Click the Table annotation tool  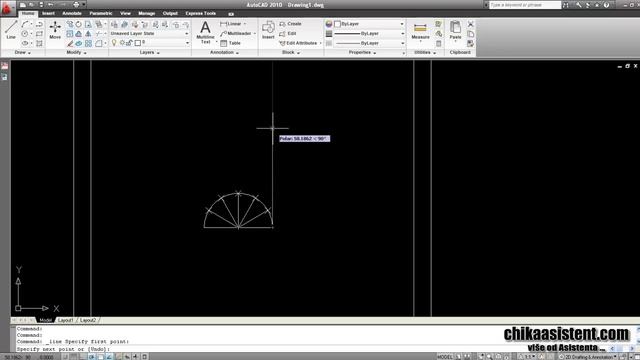pyautogui.click(x=231, y=43)
